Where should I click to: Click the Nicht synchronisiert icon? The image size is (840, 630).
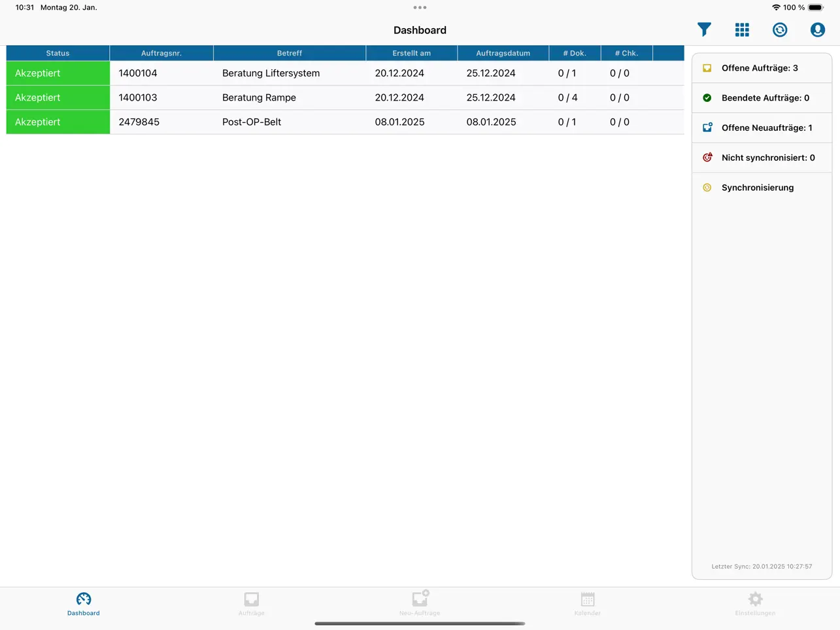point(707,157)
